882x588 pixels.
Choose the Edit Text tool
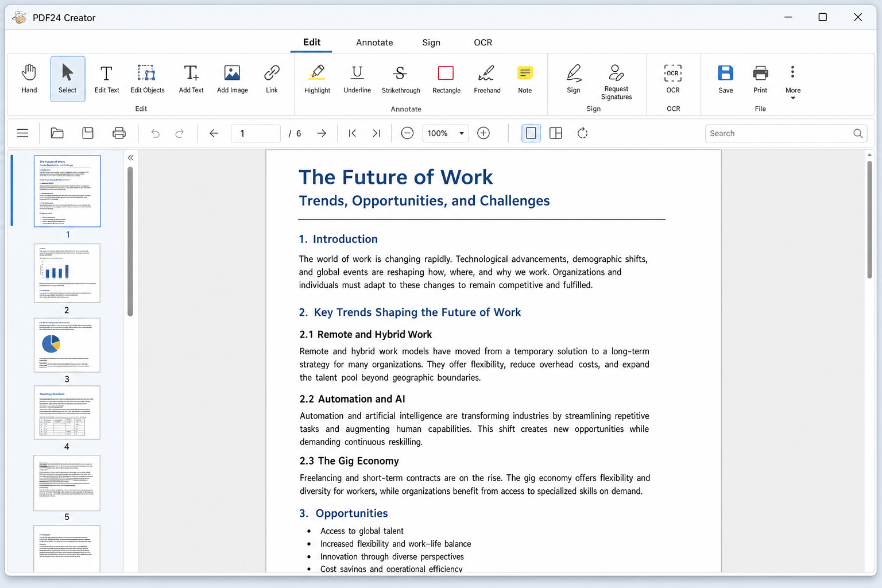[107, 79]
